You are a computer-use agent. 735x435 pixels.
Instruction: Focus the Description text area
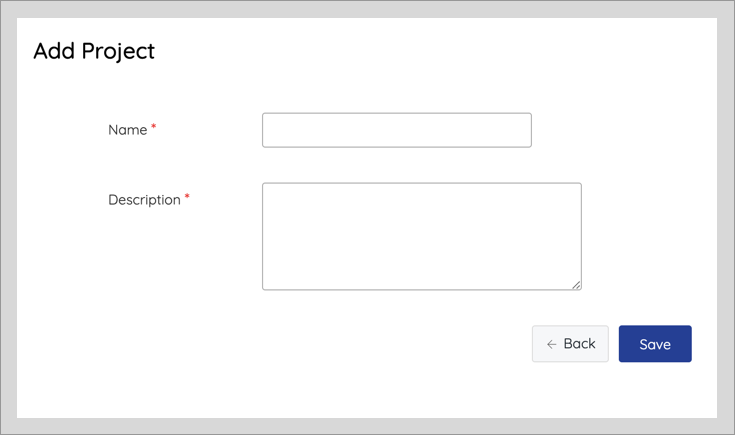pos(422,236)
